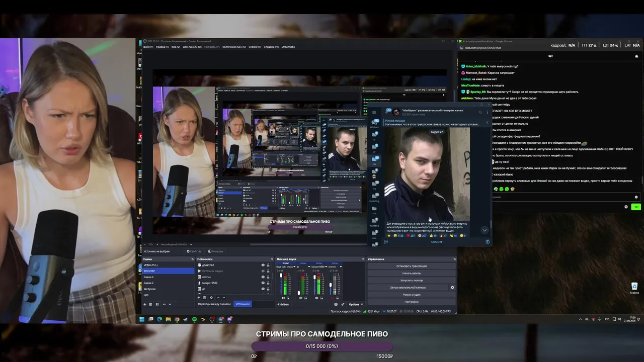
Task: Open the Правка menu in OBS
Action: click(162, 47)
